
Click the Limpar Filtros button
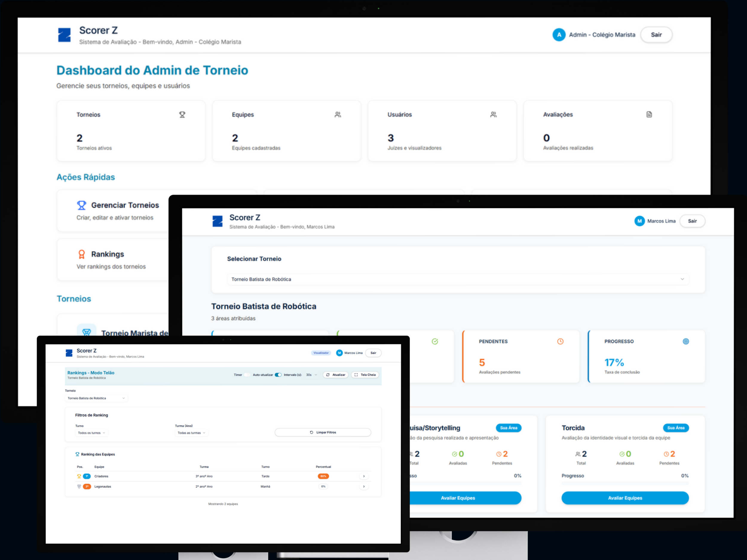point(323,432)
